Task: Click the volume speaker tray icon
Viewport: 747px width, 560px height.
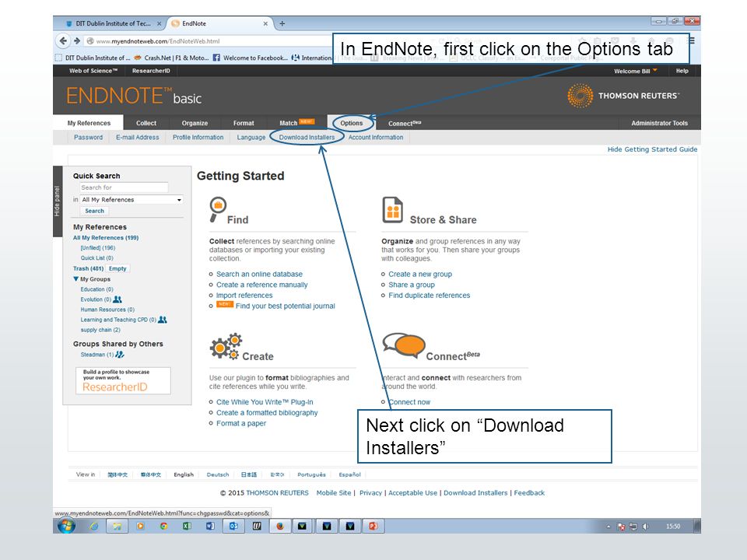Action: [x=646, y=527]
